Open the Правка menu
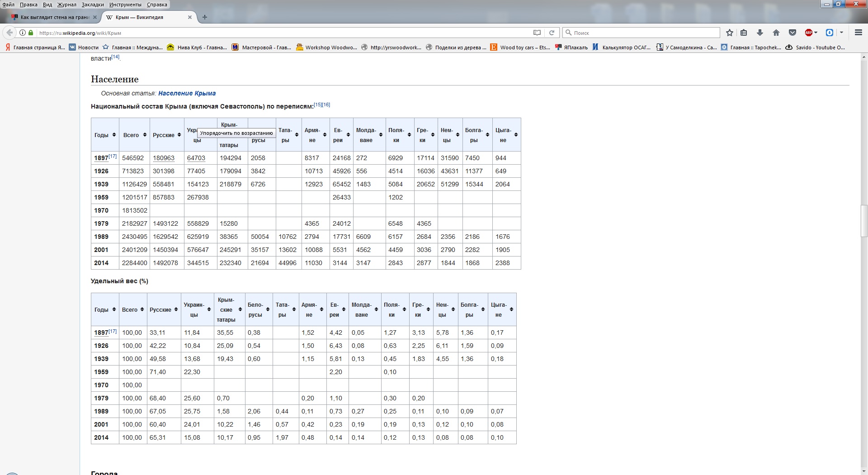 28,5
